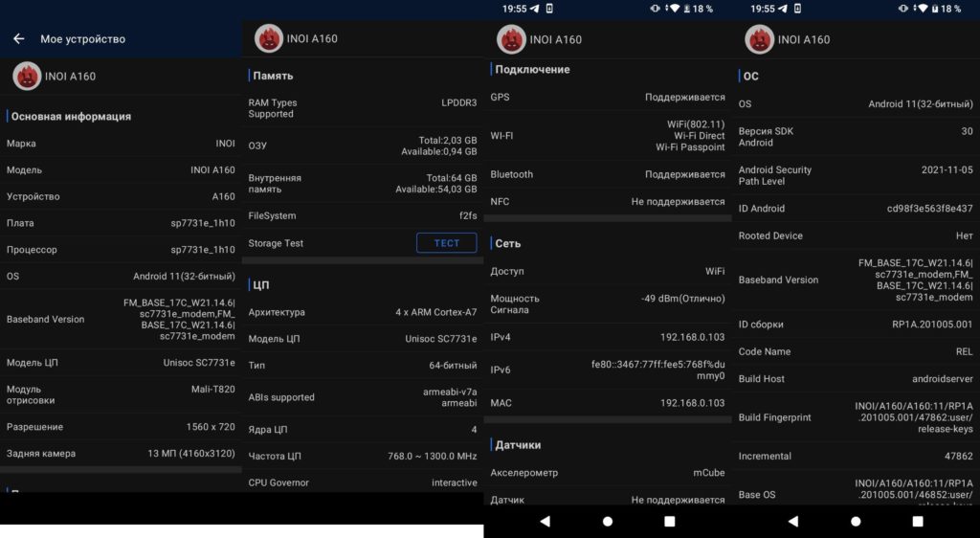The height and width of the screenshot is (538, 980).
Task: Select Android Security Path Level value 2021-11-05
Action: tap(947, 169)
